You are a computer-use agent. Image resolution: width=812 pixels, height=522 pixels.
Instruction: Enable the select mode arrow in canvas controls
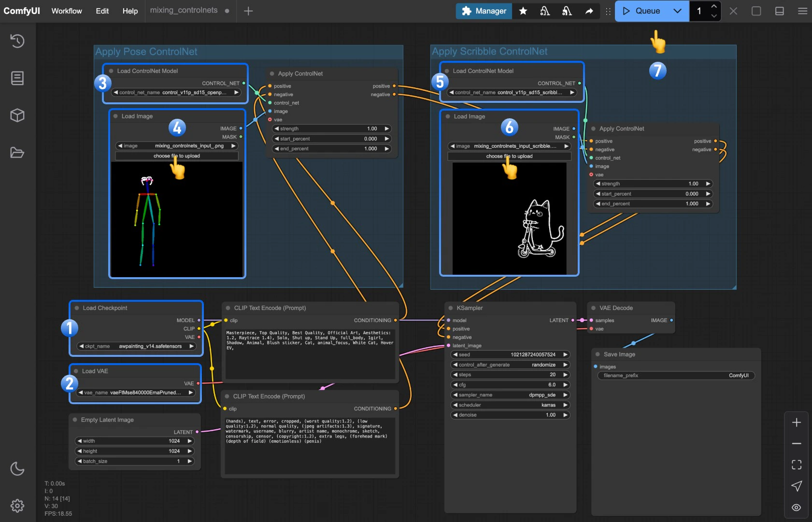pyautogui.click(x=796, y=486)
